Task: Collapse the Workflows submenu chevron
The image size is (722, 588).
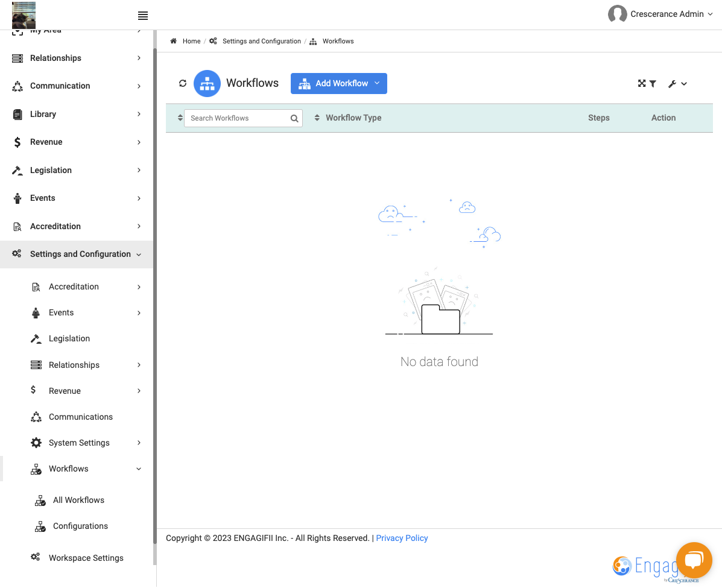Action: [x=139, y=469]
